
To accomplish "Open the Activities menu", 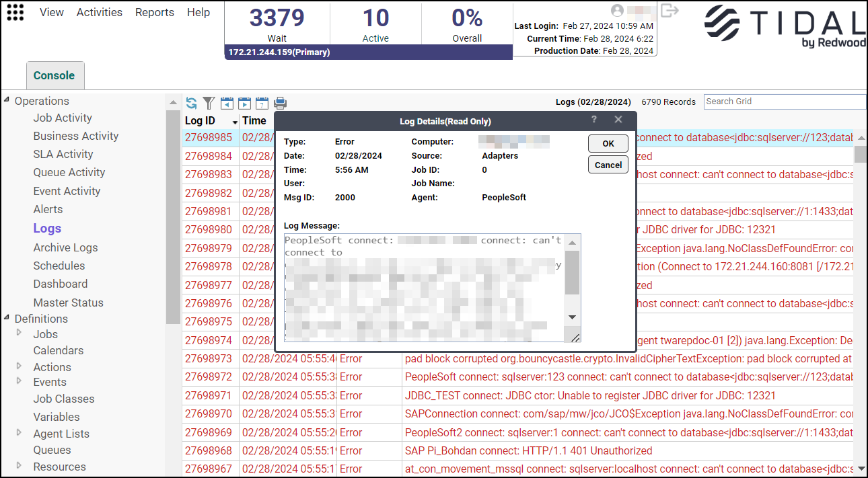I will click(99, 12).
